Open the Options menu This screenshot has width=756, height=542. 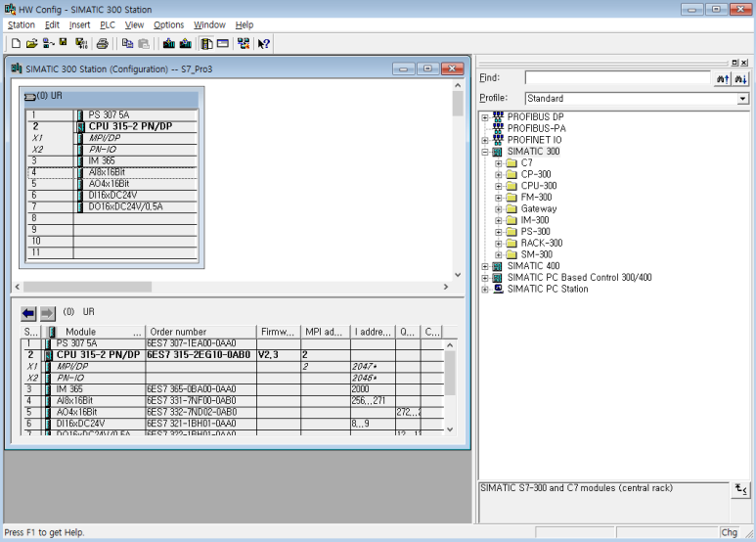click(169, 25)
